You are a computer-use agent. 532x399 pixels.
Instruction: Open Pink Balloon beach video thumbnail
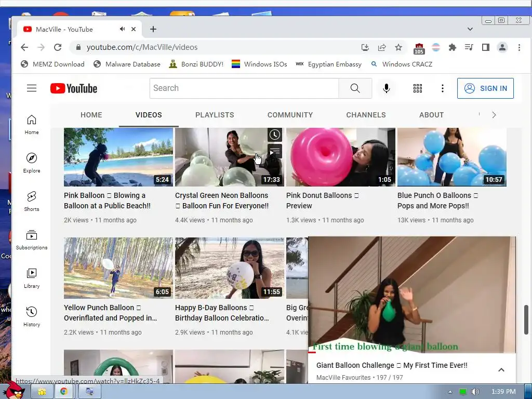pos(118,157)
